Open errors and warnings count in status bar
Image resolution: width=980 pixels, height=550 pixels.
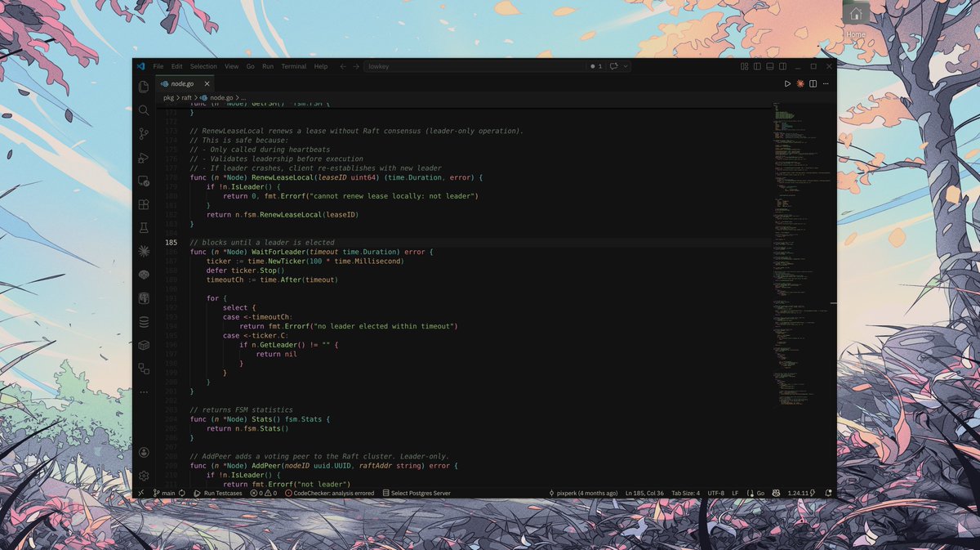click(x=263, y=494)
